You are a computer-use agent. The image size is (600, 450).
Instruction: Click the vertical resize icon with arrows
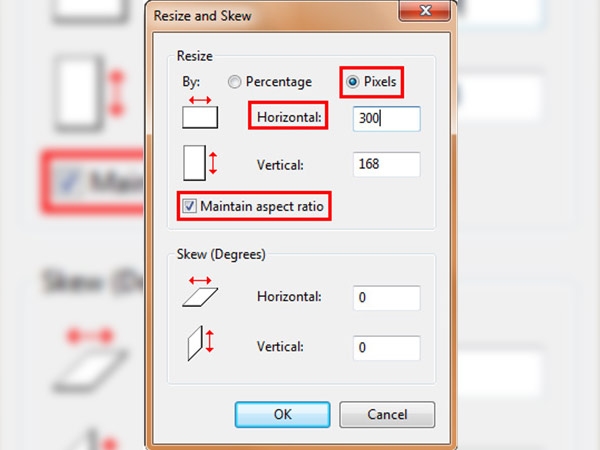point(200,163)
